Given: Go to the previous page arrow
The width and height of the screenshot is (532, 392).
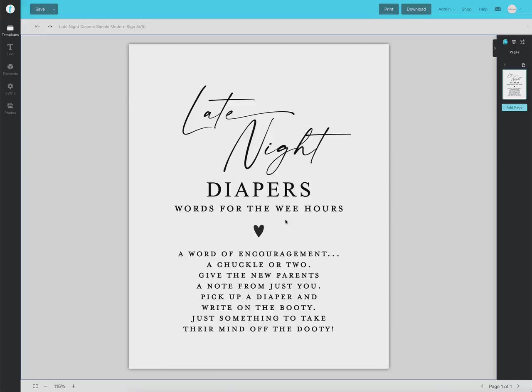Looking at the screenshot, I should click(x=482, y=386).
